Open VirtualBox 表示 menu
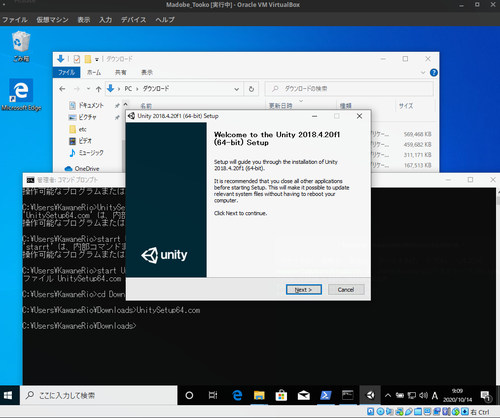The image size is (500, 418). pos(84,20)
